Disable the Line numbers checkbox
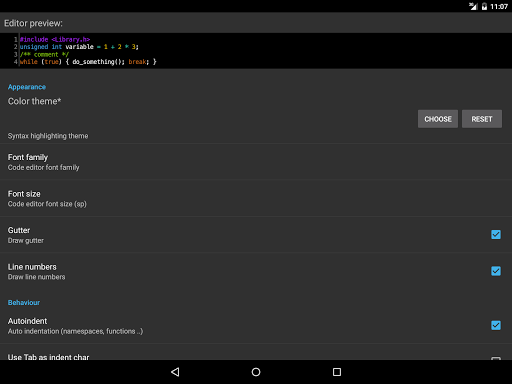Viewport: 512px width, 384px height. point(496,271)
